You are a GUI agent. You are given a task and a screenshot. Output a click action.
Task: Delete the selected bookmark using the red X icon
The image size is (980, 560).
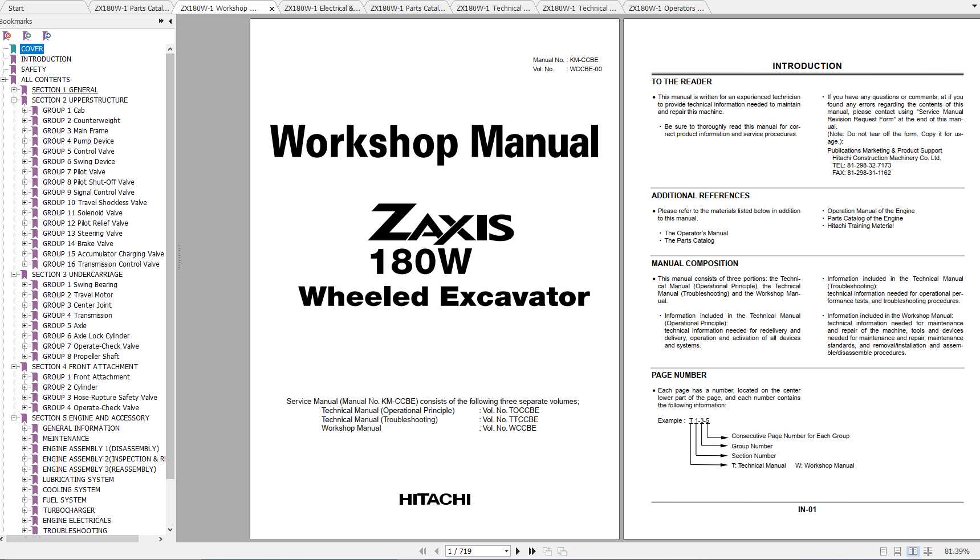pos(7,35)
